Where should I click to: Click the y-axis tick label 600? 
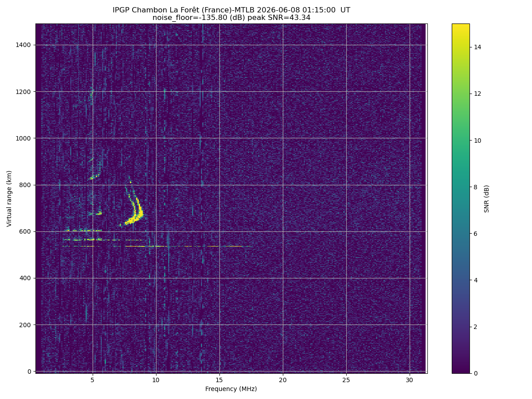coord(26,231)
